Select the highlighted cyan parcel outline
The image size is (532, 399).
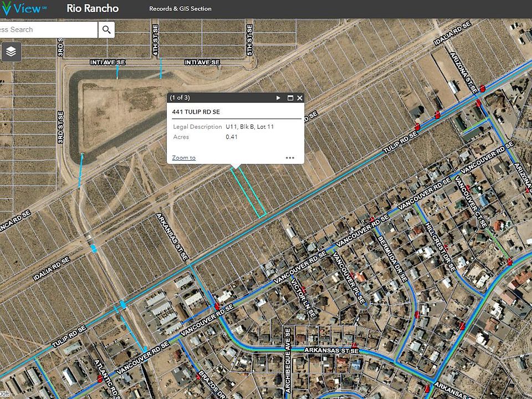(248, 192)
